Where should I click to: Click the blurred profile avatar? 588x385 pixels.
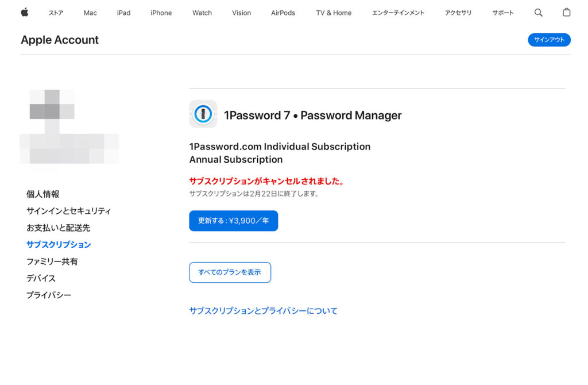(52, 105)
